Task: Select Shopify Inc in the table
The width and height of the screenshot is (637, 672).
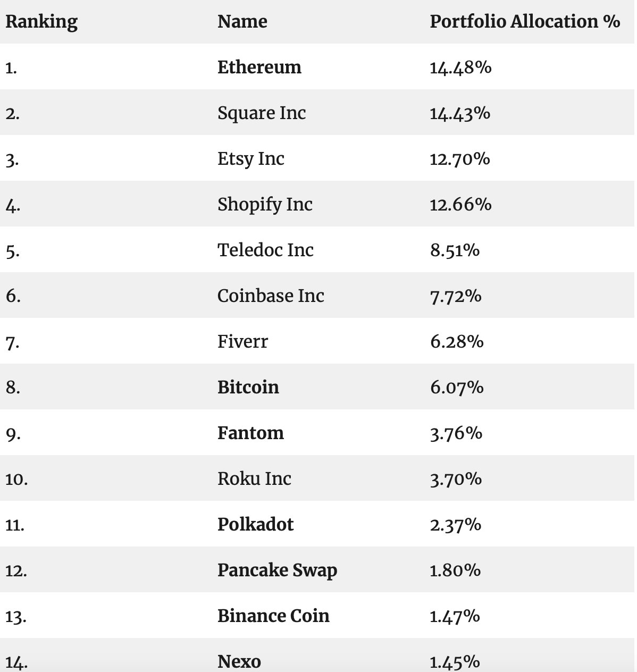Action: click(x=265, y=205)
